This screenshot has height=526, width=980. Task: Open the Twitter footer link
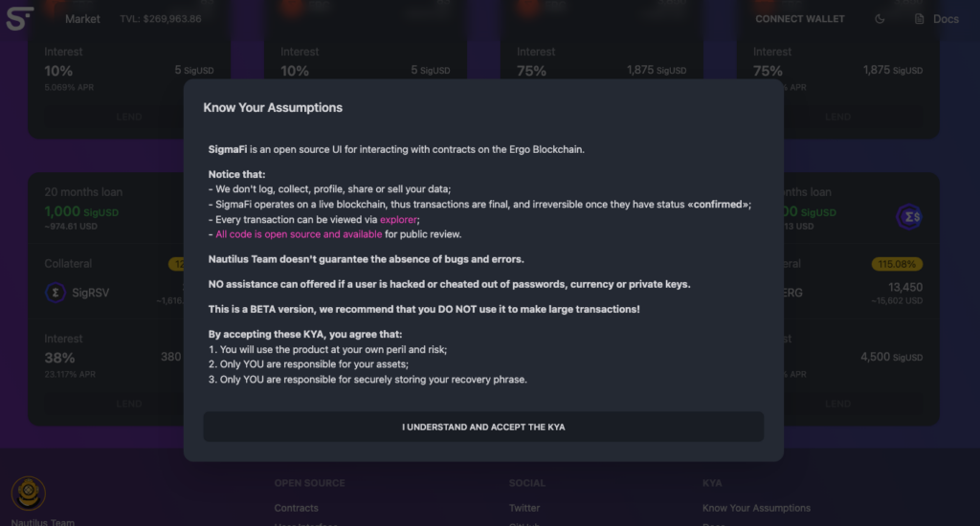click(524, 508)
